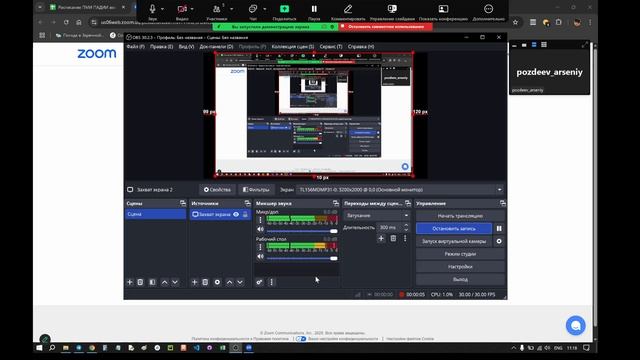Add transition with plus icon
Viewport: 640px width, 360px height.
pos(381,238)
